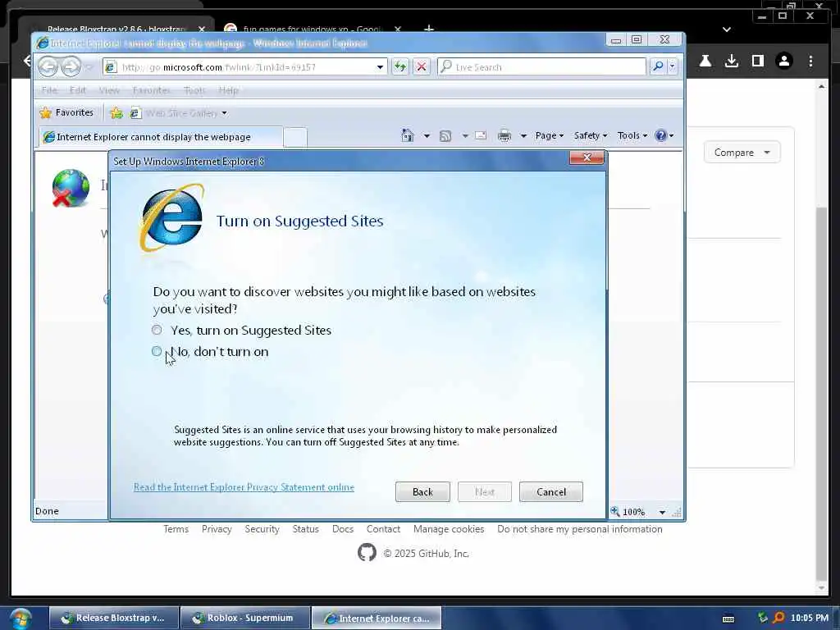Open the Windows Start orb

click(x=21, y=619)
